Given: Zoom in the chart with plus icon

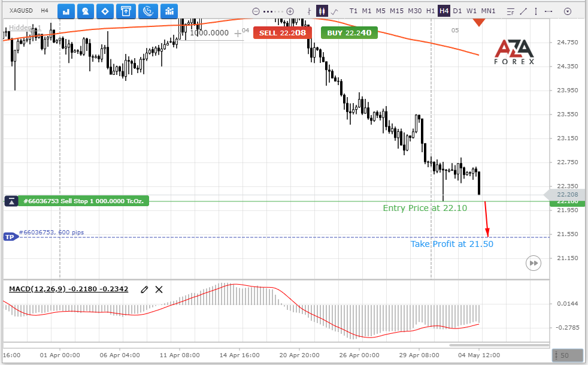Looking at the screenshot, I should pos(290,11).
